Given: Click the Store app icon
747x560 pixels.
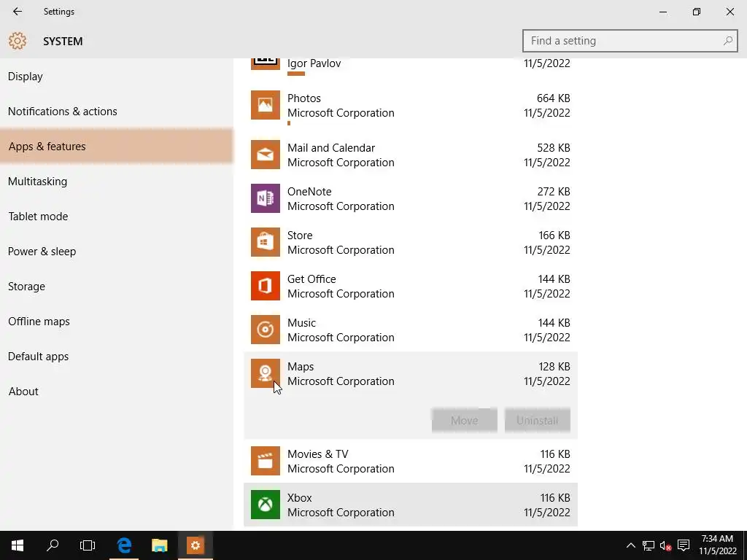Looking at the screenshot, I should pyautogui.click(x=266, y=242).
